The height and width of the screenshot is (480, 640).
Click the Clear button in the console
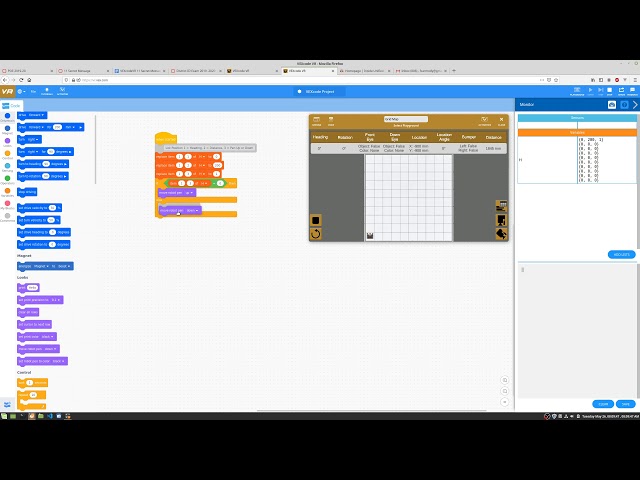point(603,404)
